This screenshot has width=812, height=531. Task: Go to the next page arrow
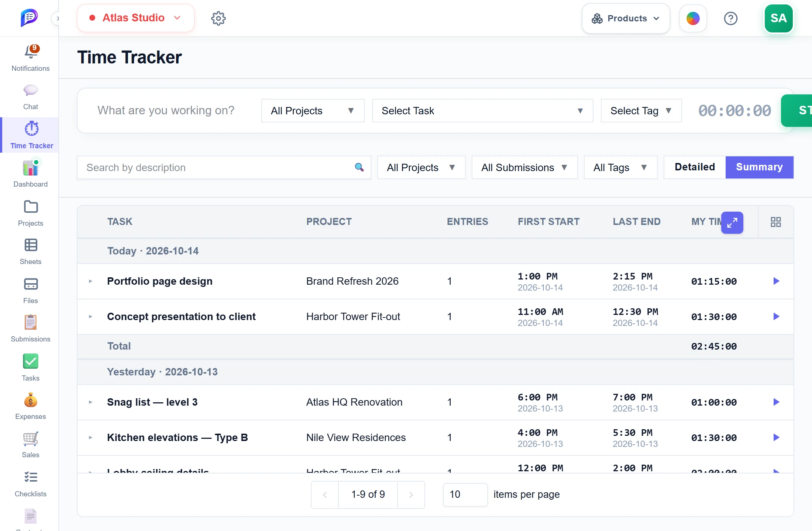point(411,494)
